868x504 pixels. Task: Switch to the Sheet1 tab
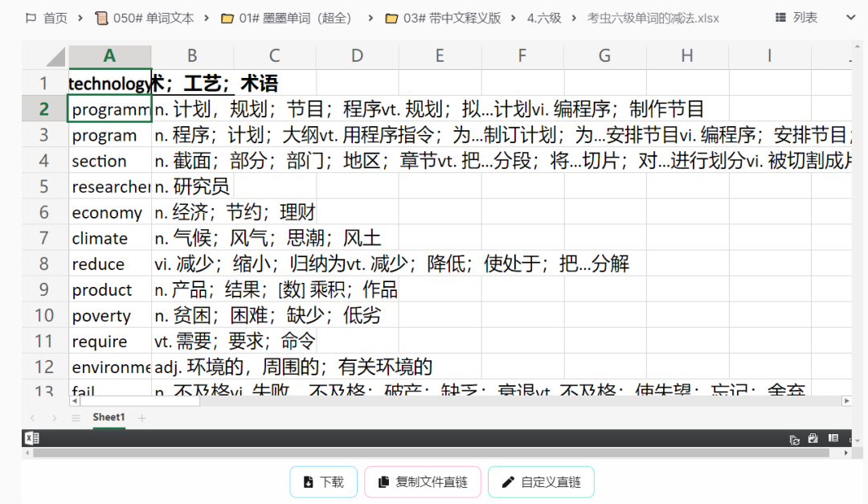pos(108,417)
